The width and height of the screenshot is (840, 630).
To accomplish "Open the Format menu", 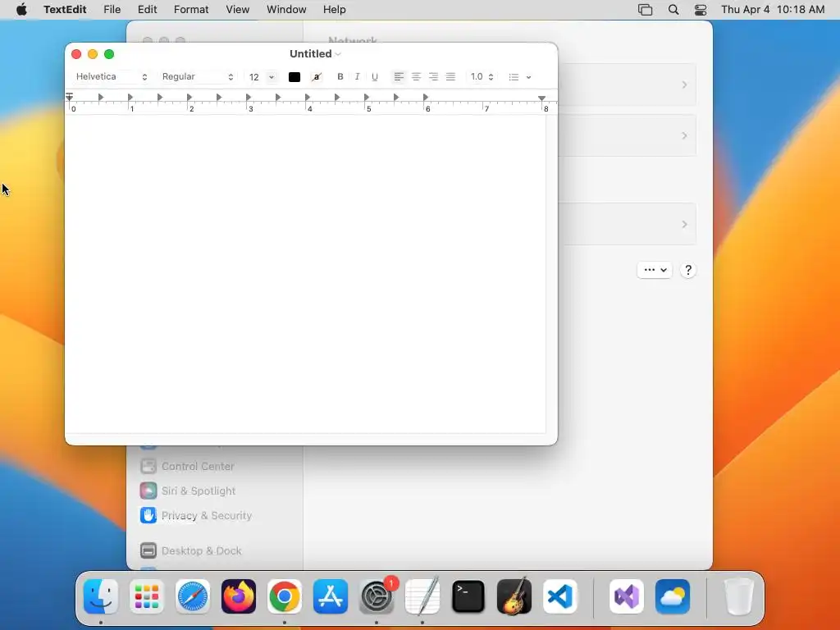I will click(x=191, y=10).
